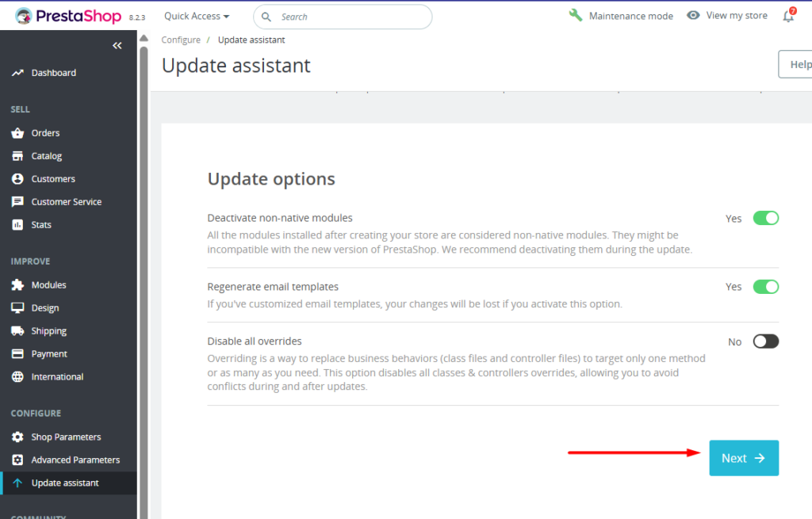
Task: Enable Disable all overrides
Action: (x=764, y=341)
